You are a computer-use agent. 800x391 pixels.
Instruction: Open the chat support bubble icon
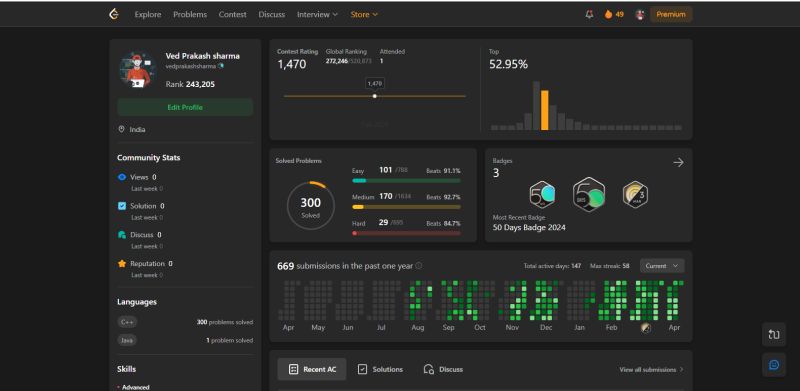773,364
